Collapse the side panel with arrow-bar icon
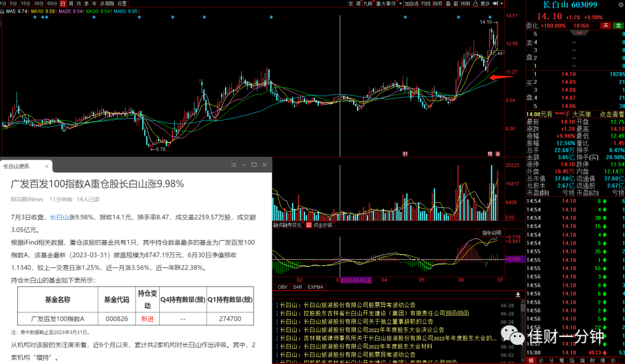Image resolution: width=625 pixels, height=364 pixels. click(495, 3)
